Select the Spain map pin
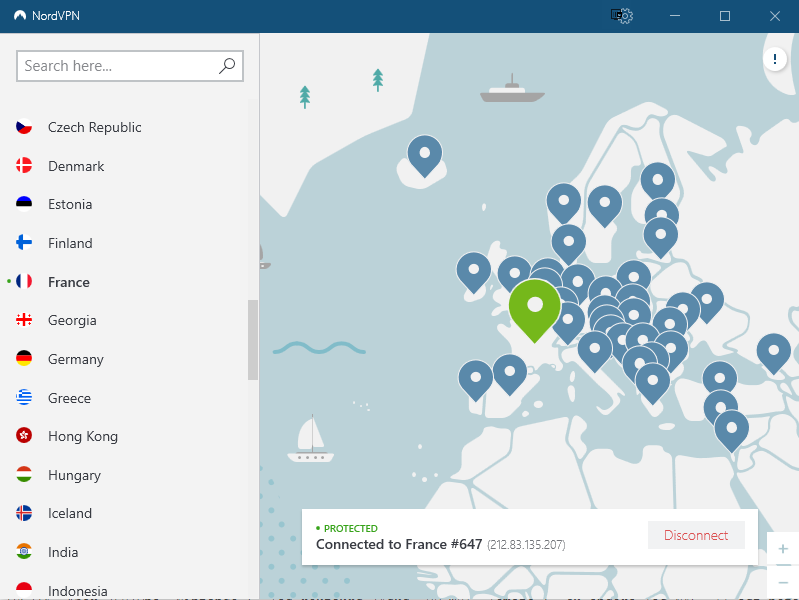This screenshot has height=600, width=799. tap(510, 374)
